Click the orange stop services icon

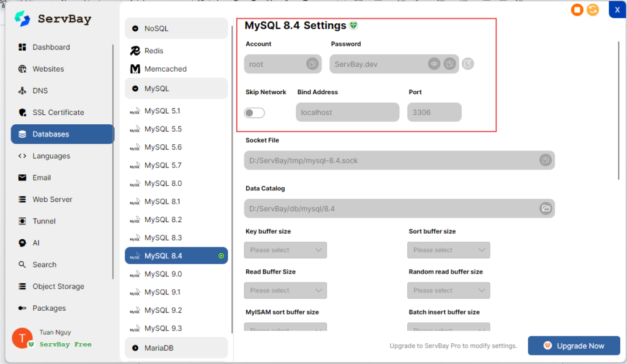(577, 10)
